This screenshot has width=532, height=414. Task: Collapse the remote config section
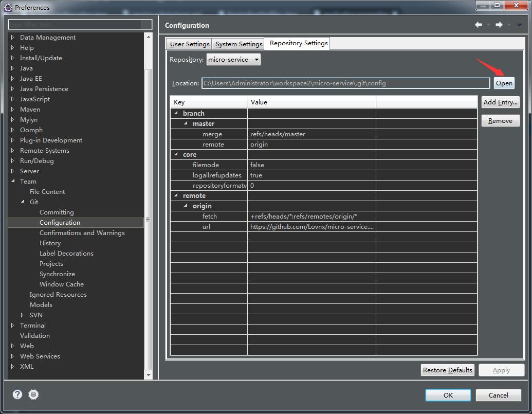176,195
